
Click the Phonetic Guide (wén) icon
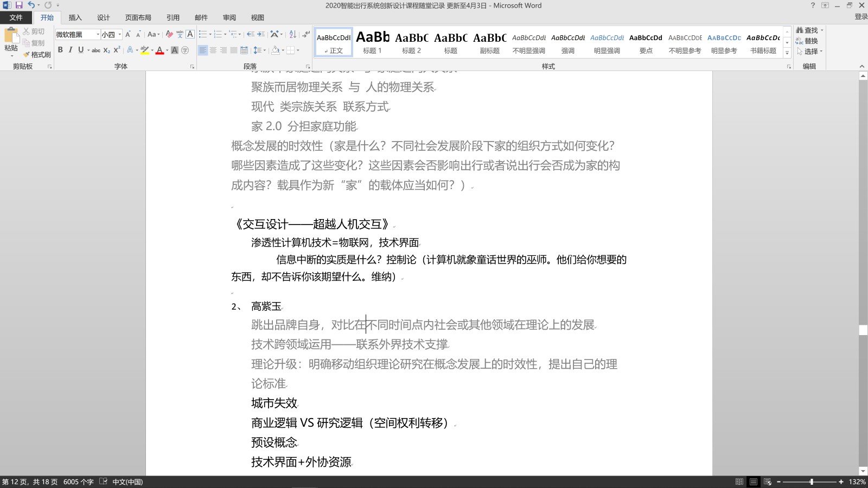180,34
